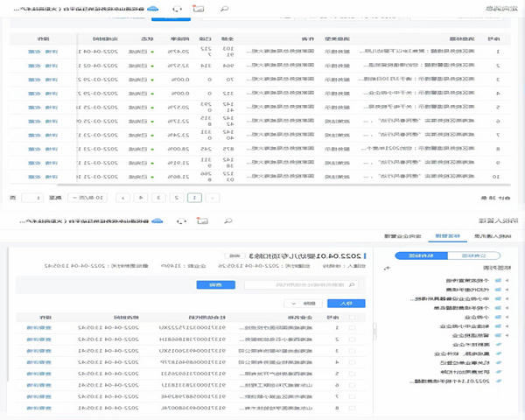Click folder icon of third tag-list item
The height and width of the screenshot is (420, 525).
coord(498,298)
